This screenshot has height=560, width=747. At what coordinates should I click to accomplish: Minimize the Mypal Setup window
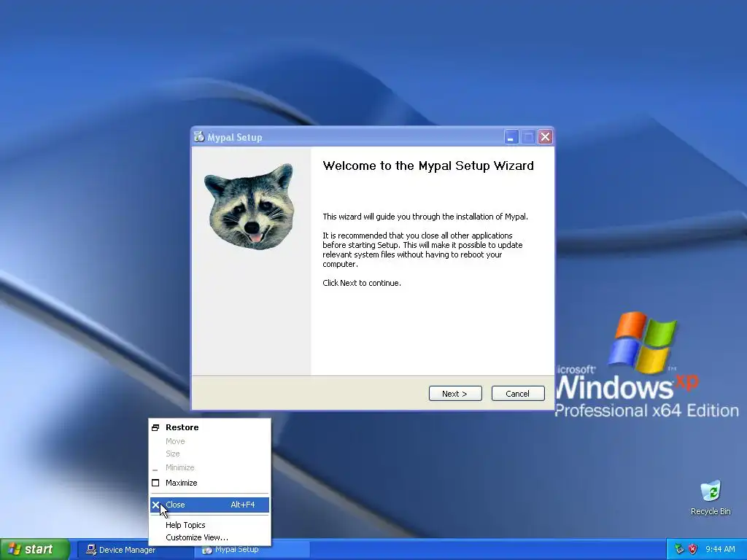511,137
